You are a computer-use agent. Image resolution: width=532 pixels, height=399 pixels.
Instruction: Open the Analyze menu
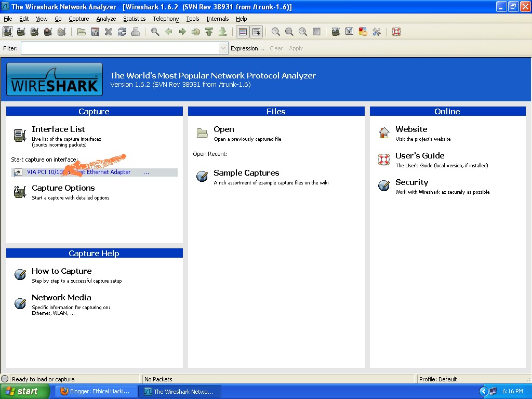tap(106, 19)
